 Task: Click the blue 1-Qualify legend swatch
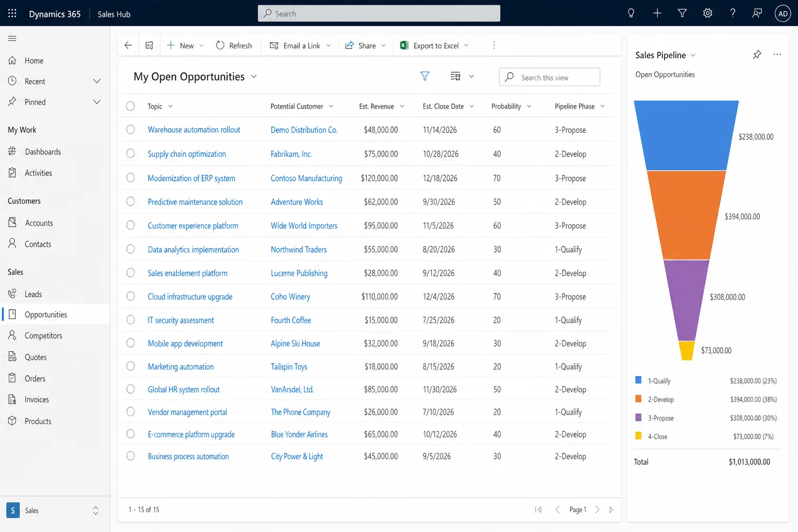coord(639,380)
